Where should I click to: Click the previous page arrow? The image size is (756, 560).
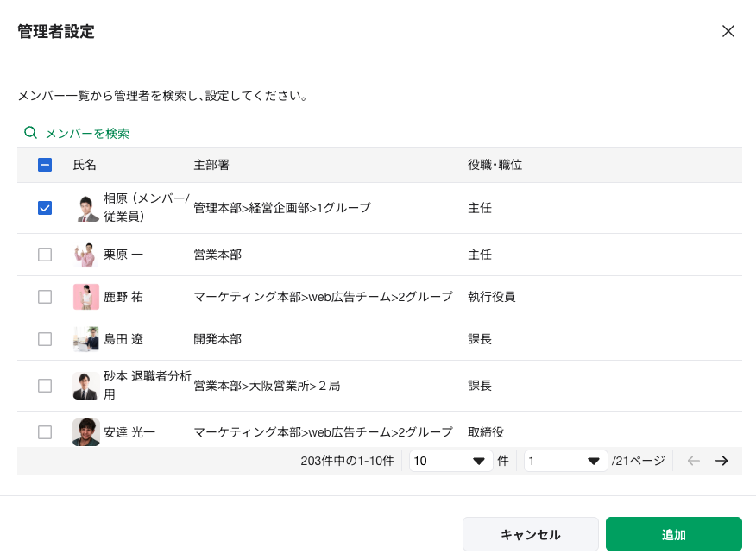pyautogui.click(x=693, y=461)
